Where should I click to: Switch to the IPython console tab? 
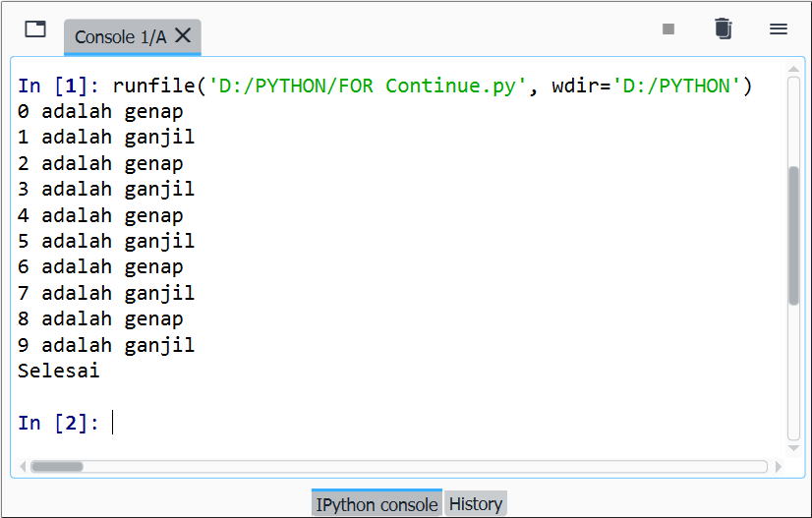point(377,504)
